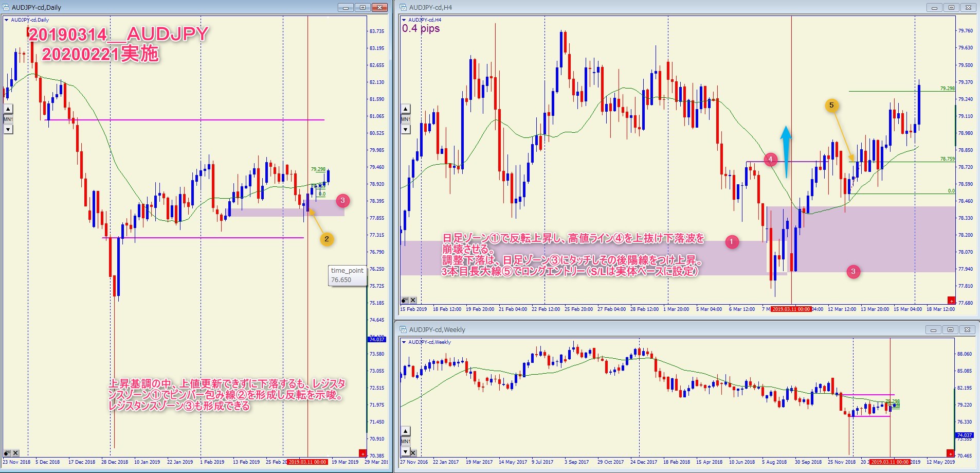Click red plus icon in H4 chart corner
This screenshot has width=980, height=473.
click(951, 301)
